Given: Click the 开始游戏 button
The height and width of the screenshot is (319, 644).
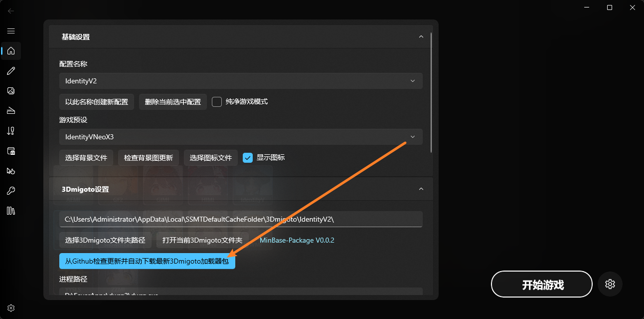Looking at the screenshot, I should pyautogui.click(x=542, y=285).
